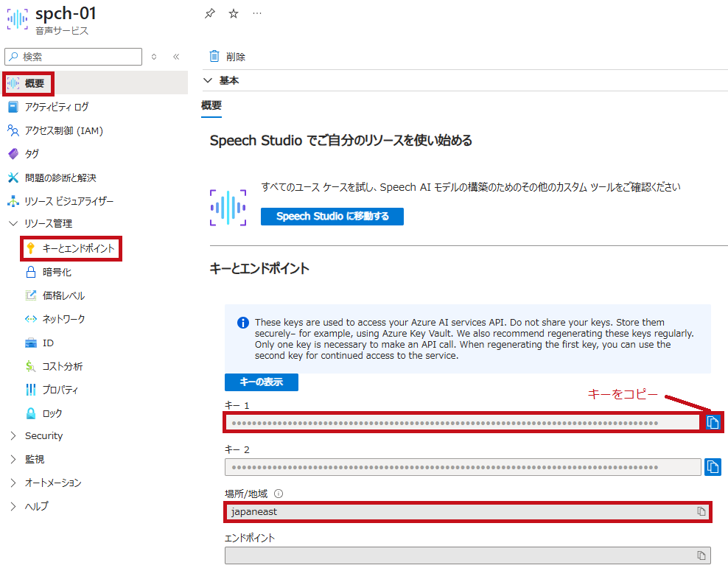Viewport: 728px width, 568px height.
Task: Open 暗号化 settings
Action: click(57, 272)
